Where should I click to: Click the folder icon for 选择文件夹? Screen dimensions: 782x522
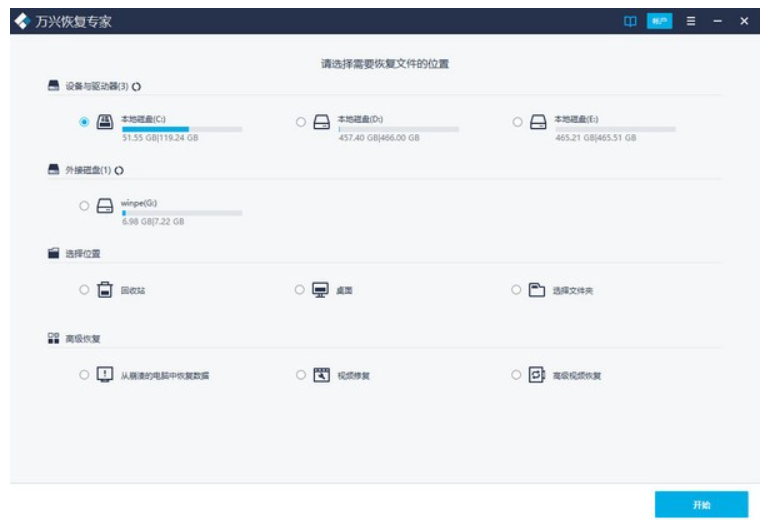[x=537, y=290]
